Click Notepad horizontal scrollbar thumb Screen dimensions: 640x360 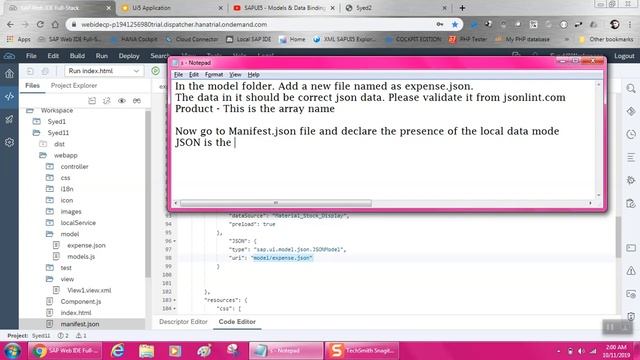click(276, 203)
